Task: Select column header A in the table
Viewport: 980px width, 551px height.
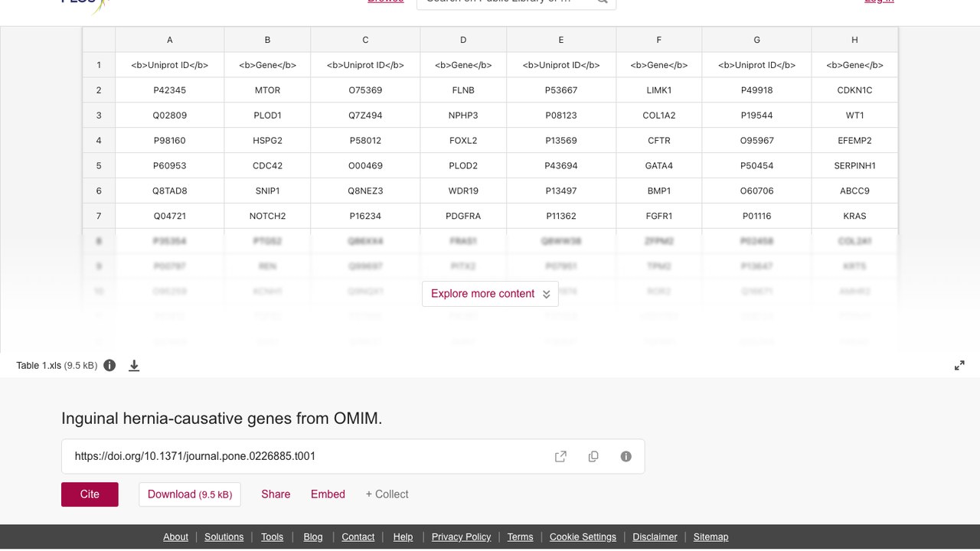Action: (x=170, y=40)
